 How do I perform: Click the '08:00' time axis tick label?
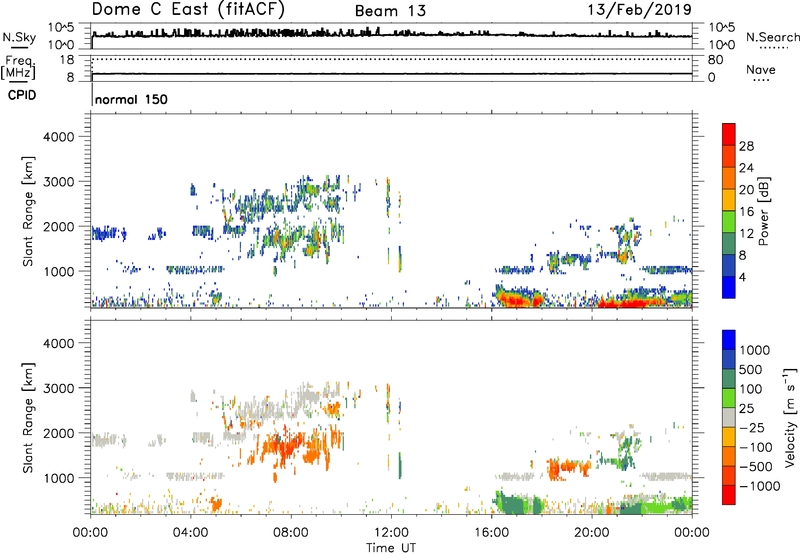click(291, 533)
